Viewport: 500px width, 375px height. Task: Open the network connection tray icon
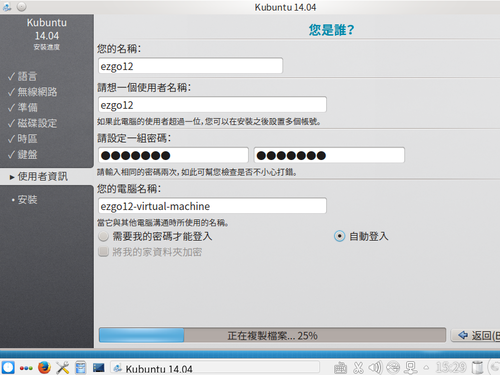click(411, 368)
